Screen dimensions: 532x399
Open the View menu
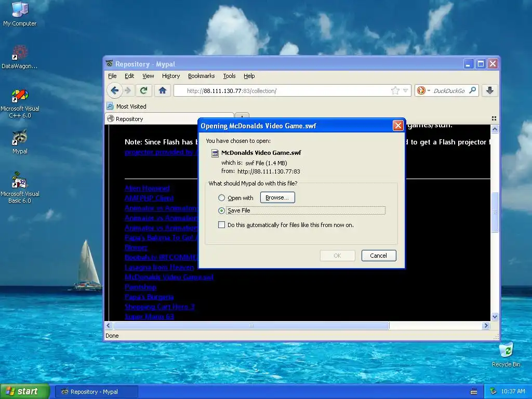[148, 76]
